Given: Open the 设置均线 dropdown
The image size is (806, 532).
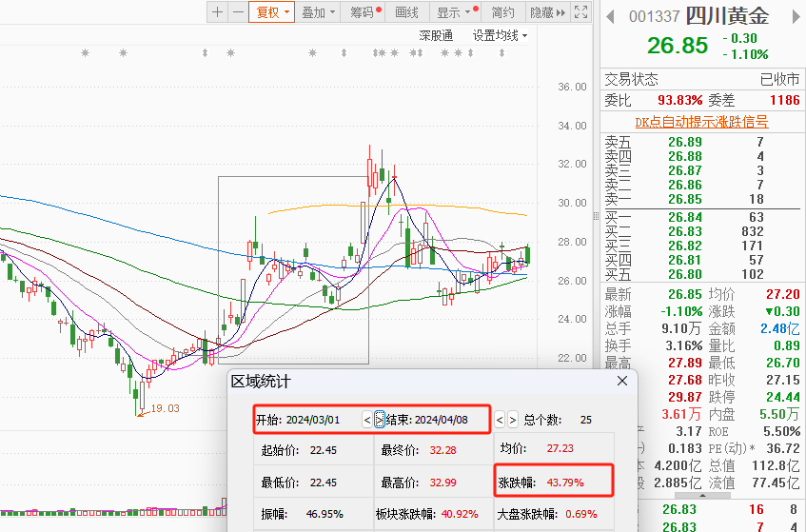Looking at the screenshot, I should (x=500, y=35).
